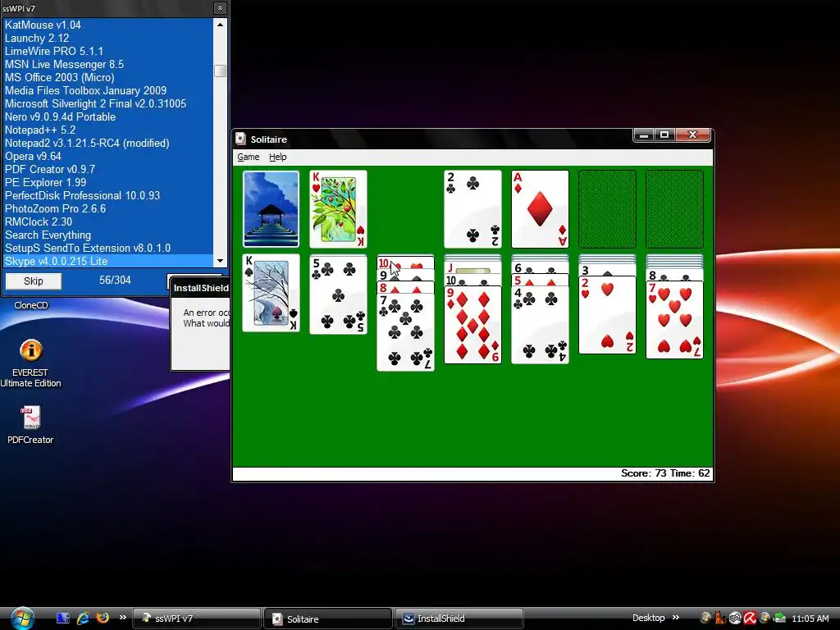The height and width of the screenshot is (630, 840).
Task: Open the Help menu in Solitaire
Action: tap(277, 157)
